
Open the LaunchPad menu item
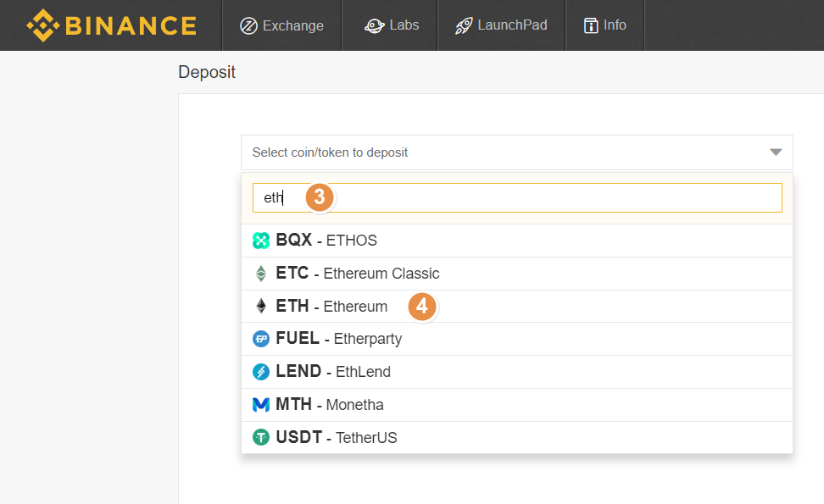[x=501, y=25]
